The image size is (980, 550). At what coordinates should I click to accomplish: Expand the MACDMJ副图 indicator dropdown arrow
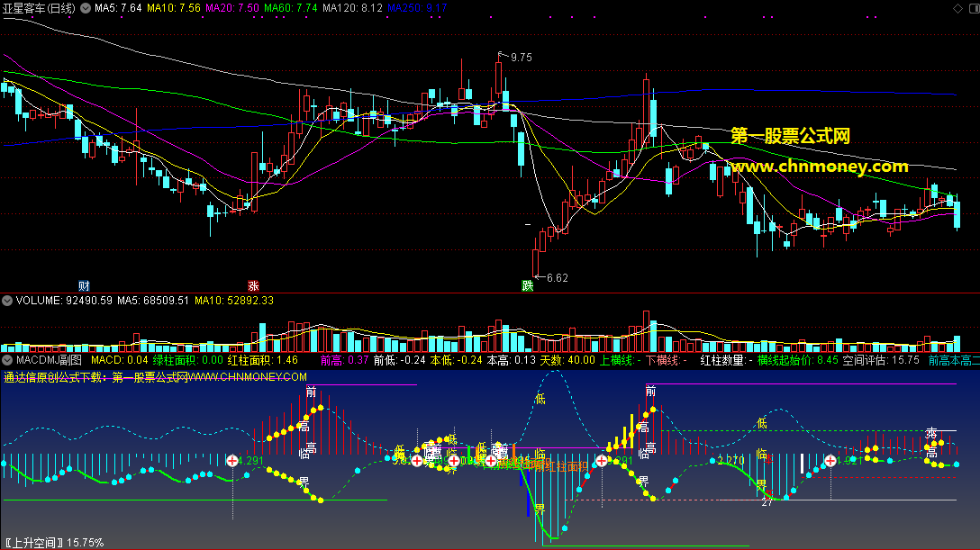[x=7, y=360]
